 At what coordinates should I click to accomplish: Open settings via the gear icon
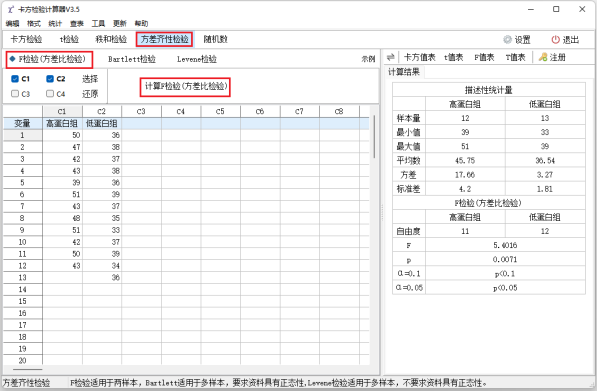507,40
